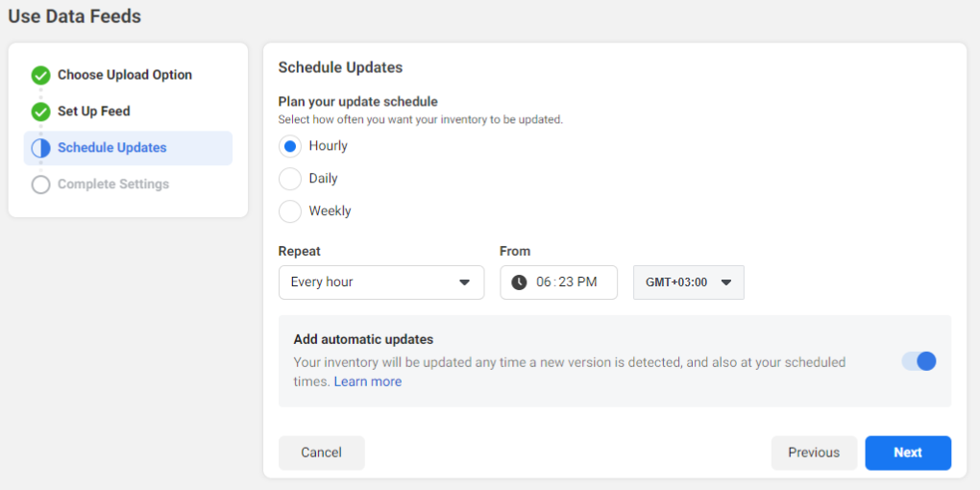Disable the automatic updates toggle

pos(919,361)
